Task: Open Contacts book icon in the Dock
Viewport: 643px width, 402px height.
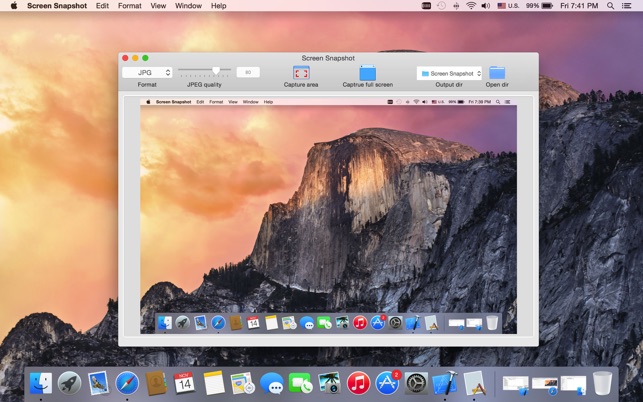Action: [156, 383]
